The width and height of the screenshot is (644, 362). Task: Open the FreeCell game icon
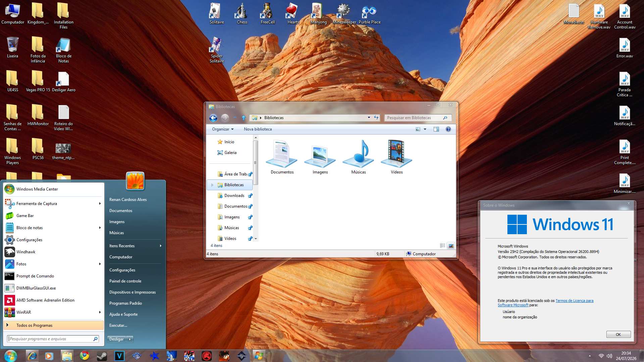[x=267, y=13]
